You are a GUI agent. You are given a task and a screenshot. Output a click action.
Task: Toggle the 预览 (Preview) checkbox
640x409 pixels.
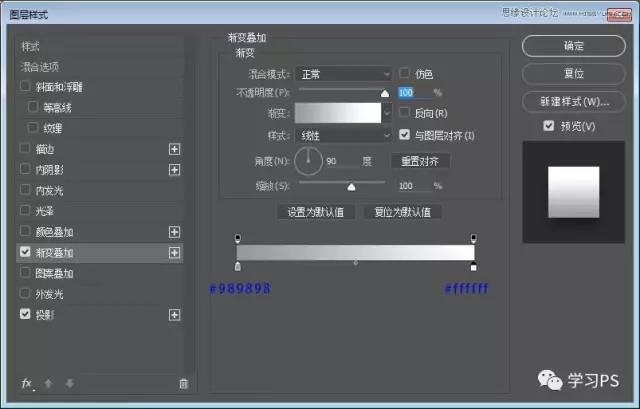click(548, 126)
